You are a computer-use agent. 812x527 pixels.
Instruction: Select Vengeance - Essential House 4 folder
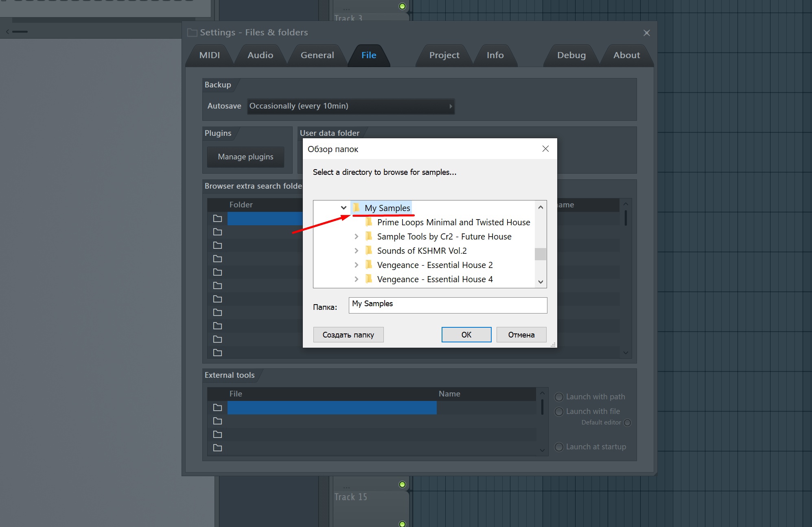(435, 279)
